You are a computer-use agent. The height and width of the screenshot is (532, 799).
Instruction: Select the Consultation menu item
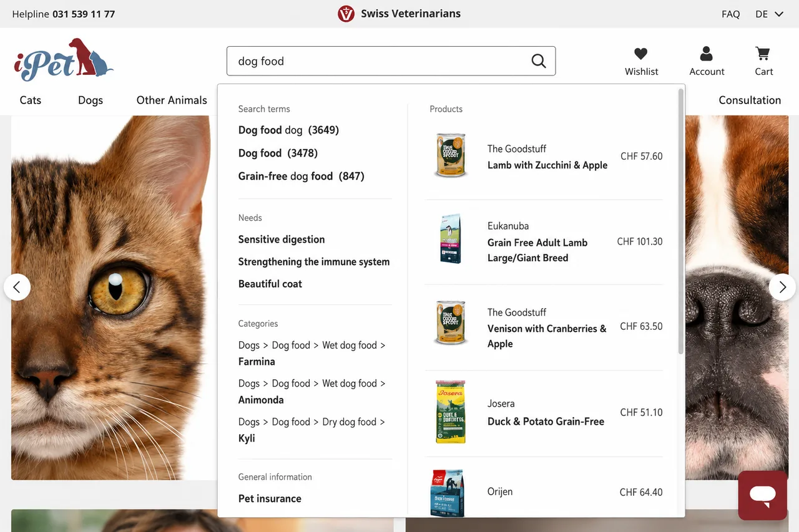pos(750,100)
